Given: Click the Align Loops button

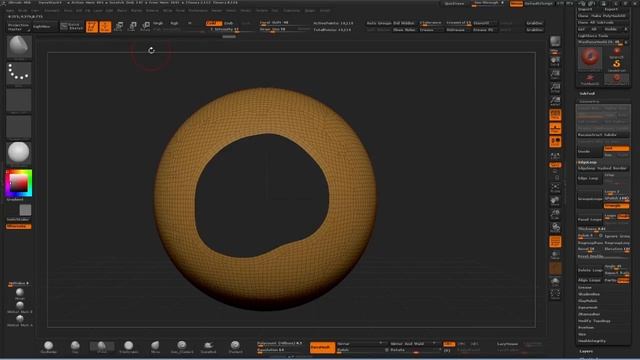Looking at the screenshot, I should click(589, 280).
